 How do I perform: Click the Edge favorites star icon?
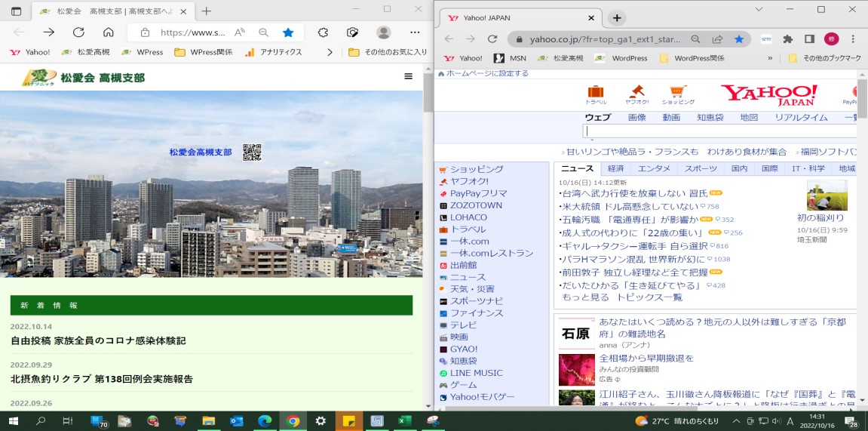point(288,32)
